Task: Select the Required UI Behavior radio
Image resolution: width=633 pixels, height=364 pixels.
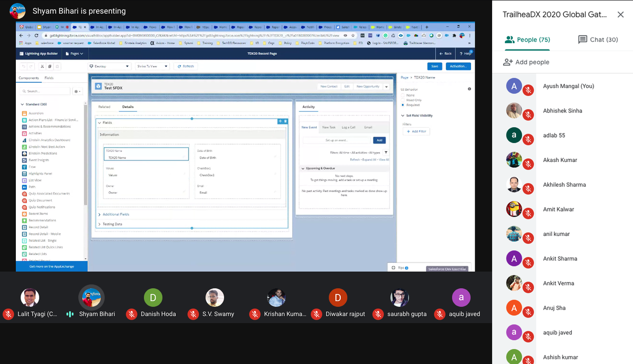Action: pyautogui.click(x=403, y=105)
